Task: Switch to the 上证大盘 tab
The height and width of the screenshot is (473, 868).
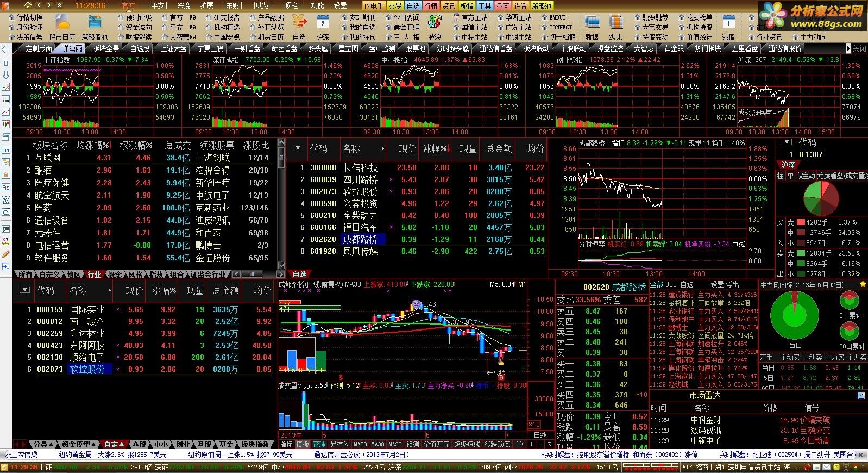Action: pos(173,48)
